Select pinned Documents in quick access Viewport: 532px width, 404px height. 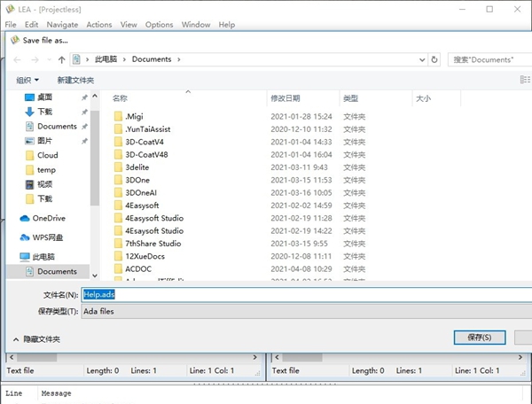point(57,127)
